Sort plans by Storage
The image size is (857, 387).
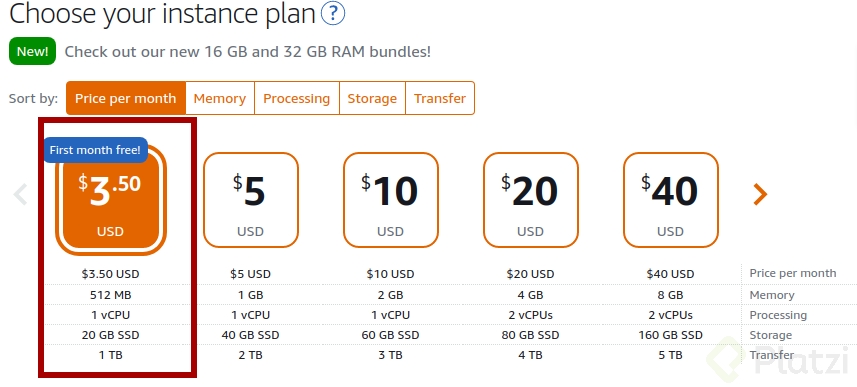click(372, 98)
